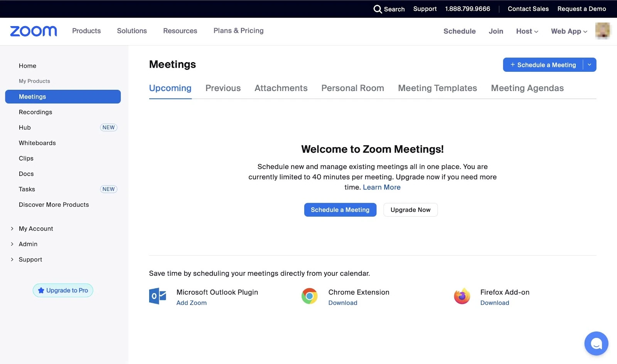Click the Microsoft Outlook plugin icon

pos(157,296)
